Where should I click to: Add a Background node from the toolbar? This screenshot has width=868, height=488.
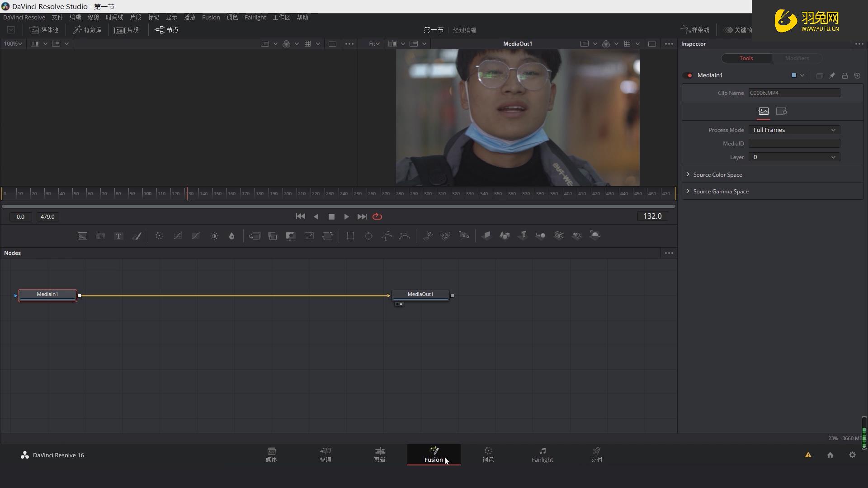point(82,236)
